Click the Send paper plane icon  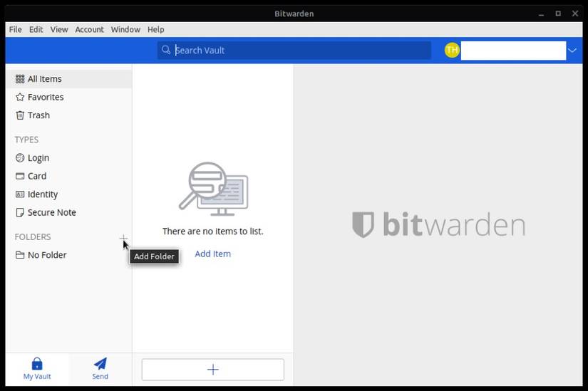pyautogui.click(x=100, y=364)
